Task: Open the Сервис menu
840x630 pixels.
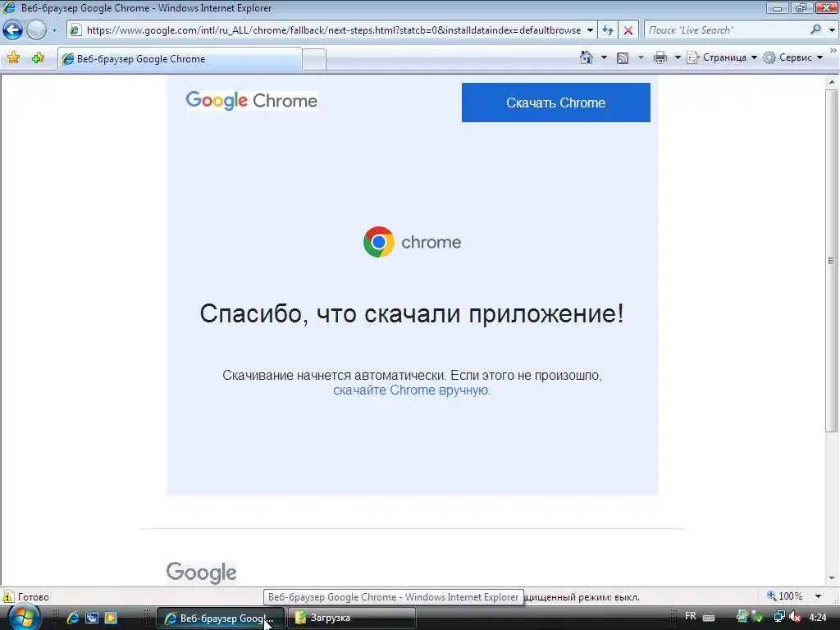Action: click(793, 57)
